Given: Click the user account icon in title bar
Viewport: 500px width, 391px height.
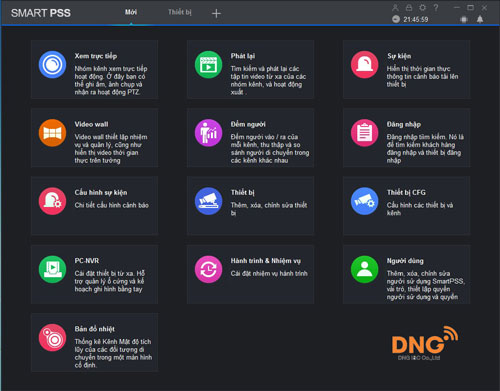Looking at the screenshot, I should click(x=395, y=8).
